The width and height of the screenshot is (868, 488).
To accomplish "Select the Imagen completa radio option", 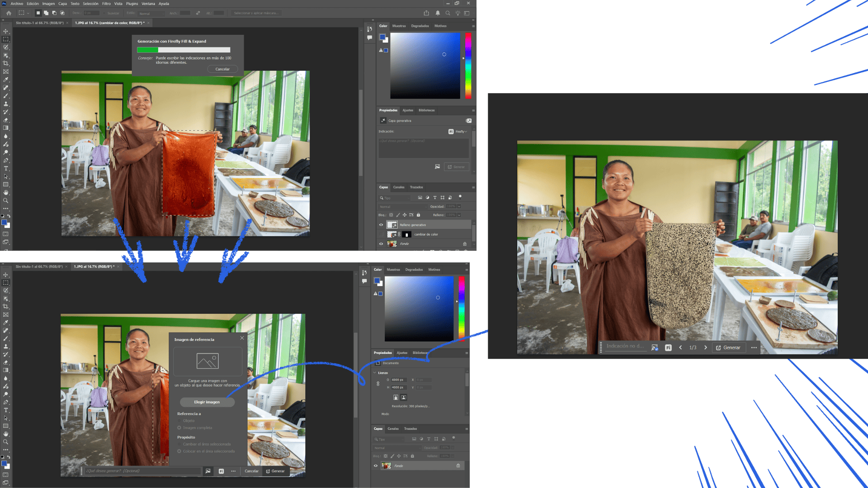I will (x=179, y=427).
